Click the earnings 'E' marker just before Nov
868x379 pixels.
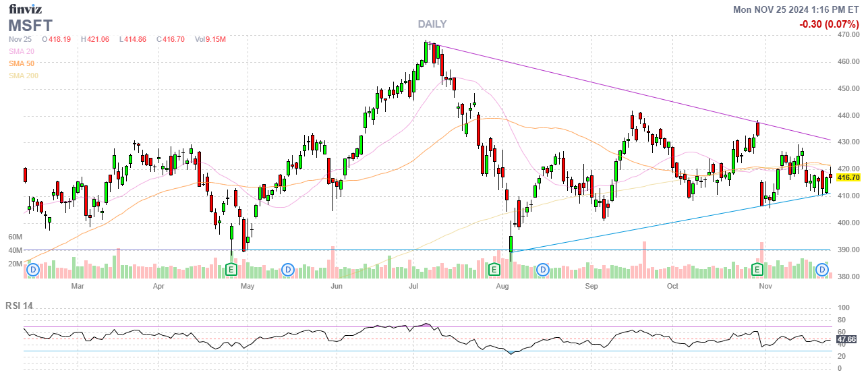[757, 270]
